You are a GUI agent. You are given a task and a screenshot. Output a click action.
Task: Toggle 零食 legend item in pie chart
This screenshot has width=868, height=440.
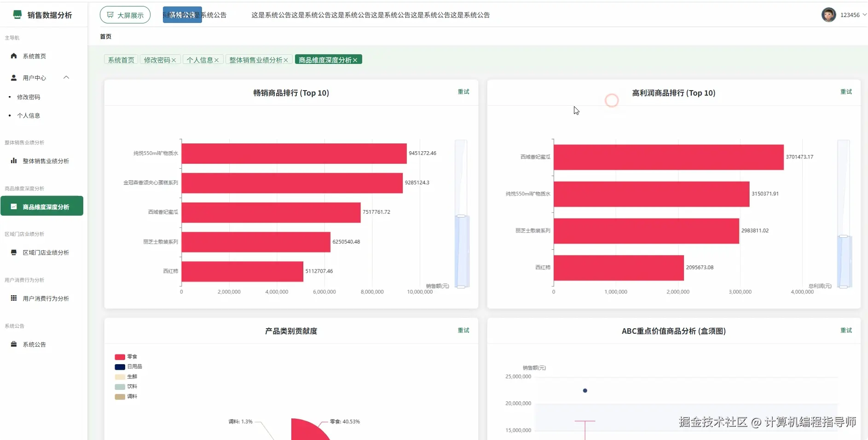(x=126, y=357)
